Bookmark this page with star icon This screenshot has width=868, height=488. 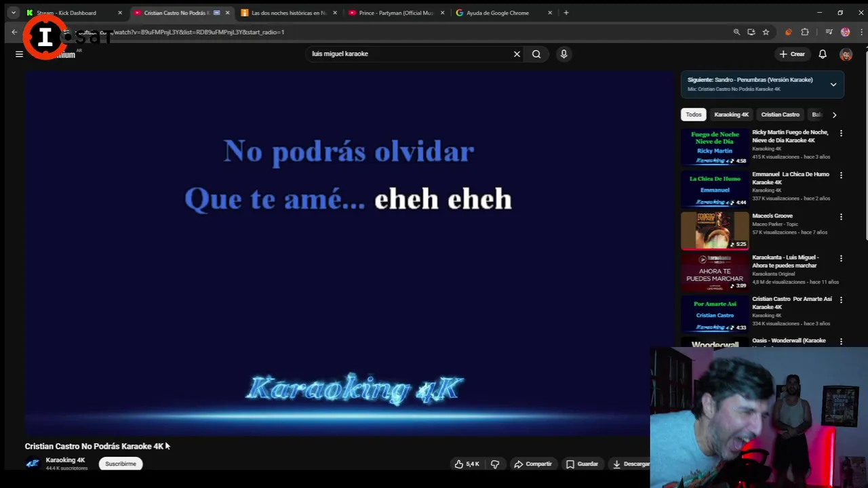coord(766,32)
